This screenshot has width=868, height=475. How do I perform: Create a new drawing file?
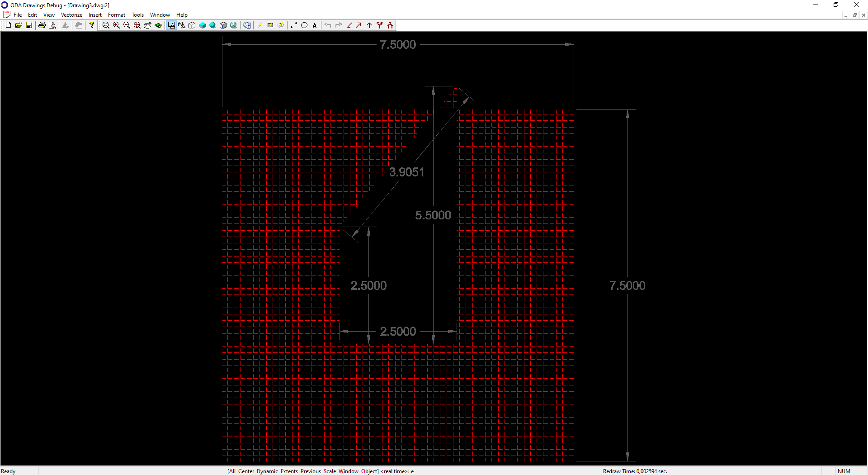[x=8, y=25]
